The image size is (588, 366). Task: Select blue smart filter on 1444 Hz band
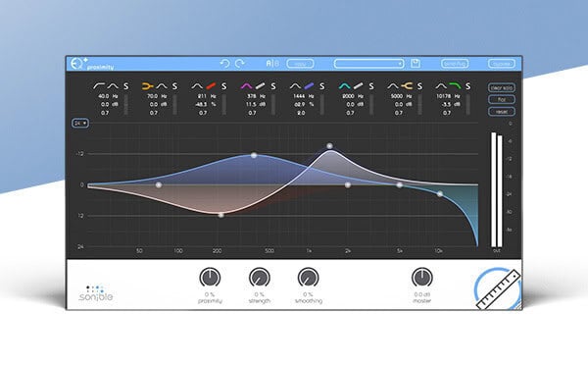click(x=309, y=86)
